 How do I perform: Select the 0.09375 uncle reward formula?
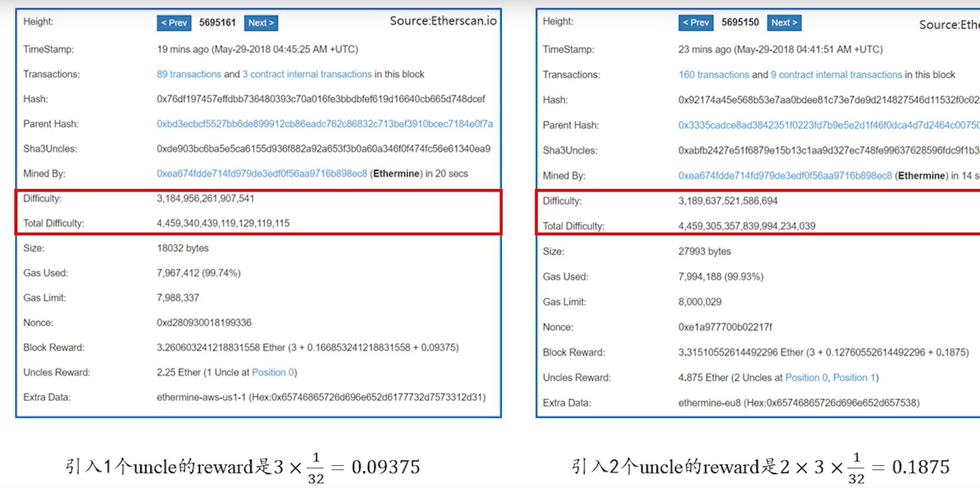pos(243,467)
